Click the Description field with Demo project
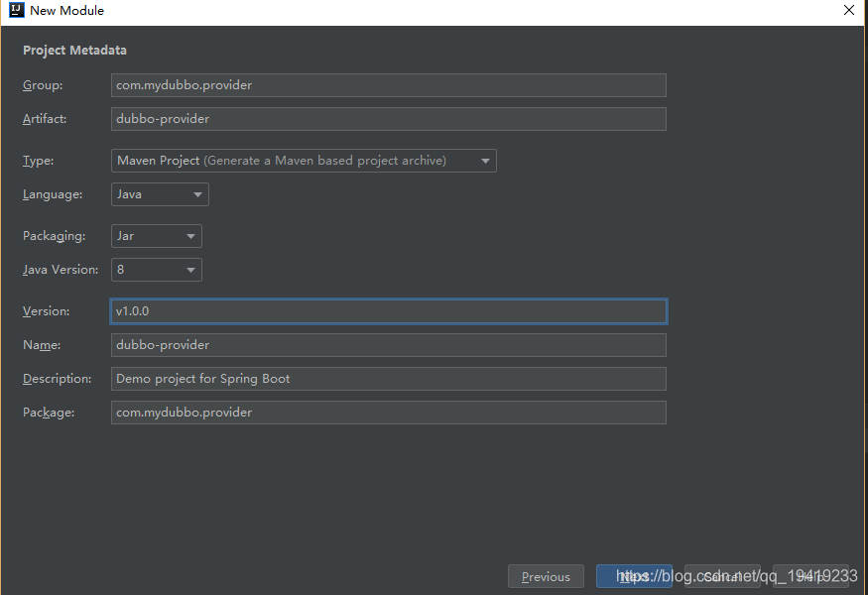 (x=389, y=379)
